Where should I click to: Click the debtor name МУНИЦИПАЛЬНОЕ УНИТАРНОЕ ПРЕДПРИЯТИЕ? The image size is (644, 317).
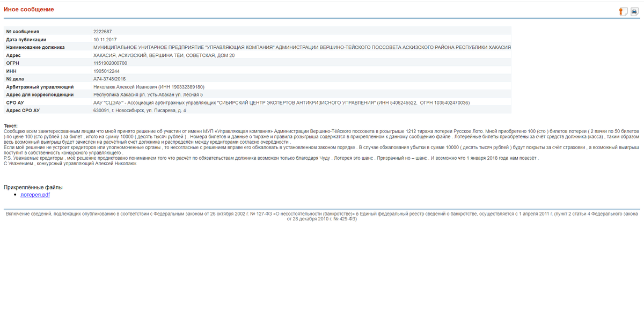(302, 47)
